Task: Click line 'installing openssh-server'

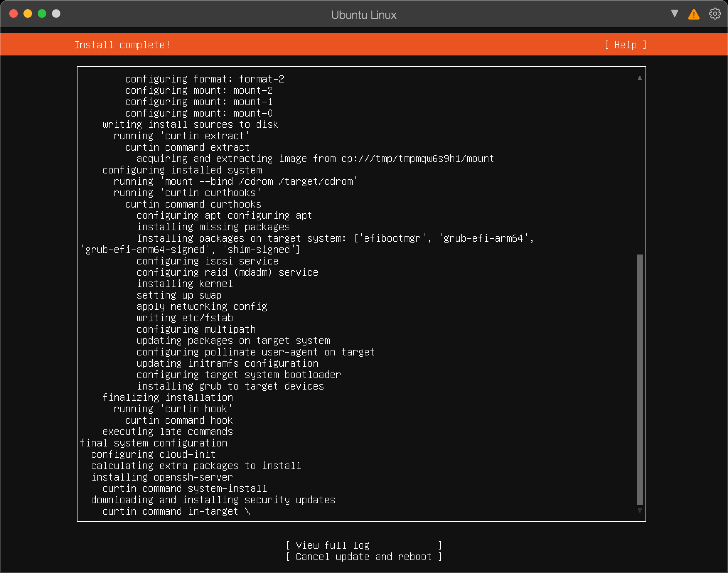Action: point(162,477)
